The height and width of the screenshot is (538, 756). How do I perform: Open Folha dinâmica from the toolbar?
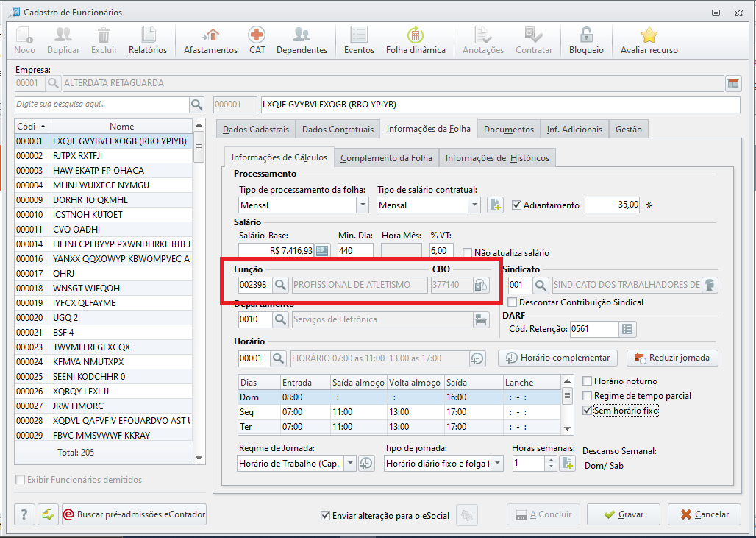coord(416,40)
